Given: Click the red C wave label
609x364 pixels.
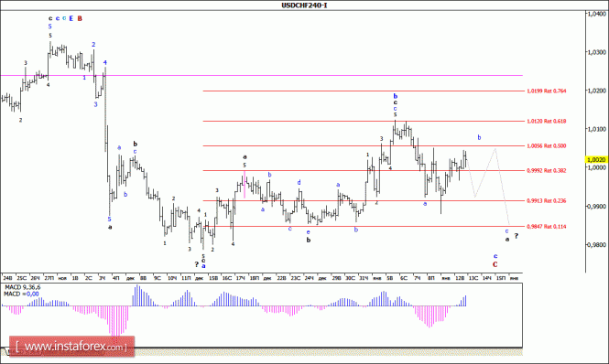Looking at the screenshot, I should point(495,264).
